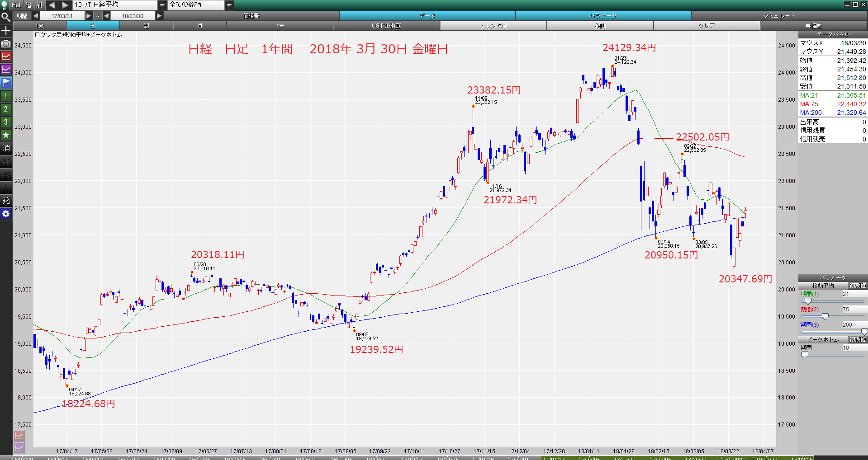The image size is (868, 460).
Task: Select the 1分 timeframe tab
Action: click(x=40, y=26)
